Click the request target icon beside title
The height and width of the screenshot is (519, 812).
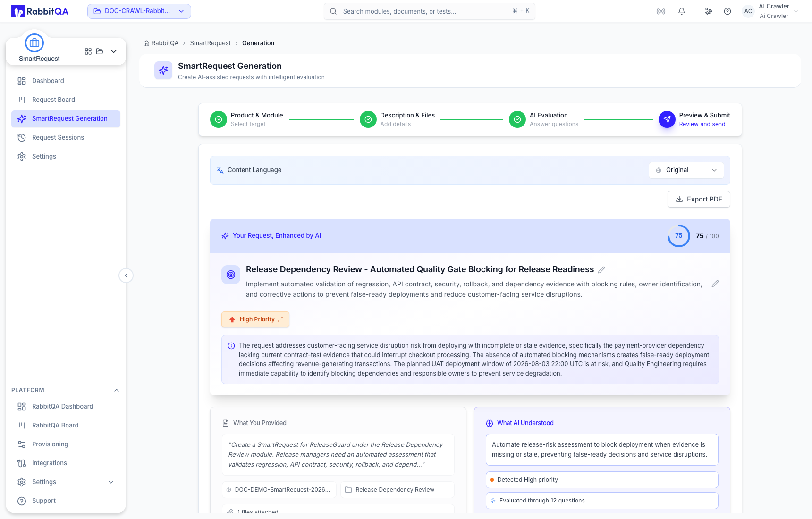[x=231, y=275]
